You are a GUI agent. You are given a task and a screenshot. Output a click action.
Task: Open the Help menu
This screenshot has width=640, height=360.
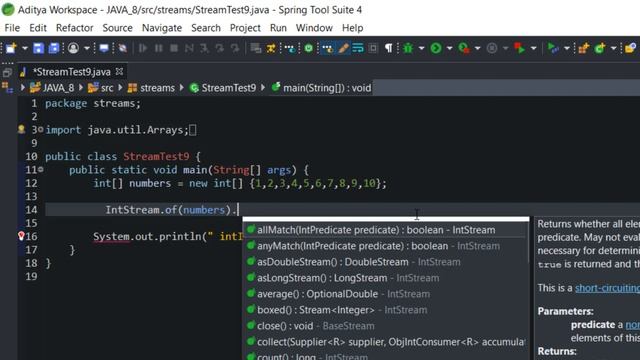click(x=353, y=28)
